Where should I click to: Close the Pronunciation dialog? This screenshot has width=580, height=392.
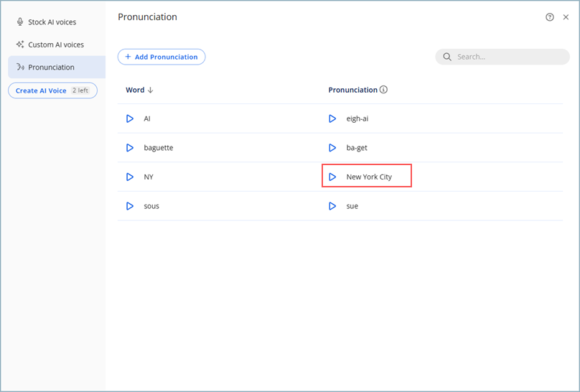pos(566,17)
